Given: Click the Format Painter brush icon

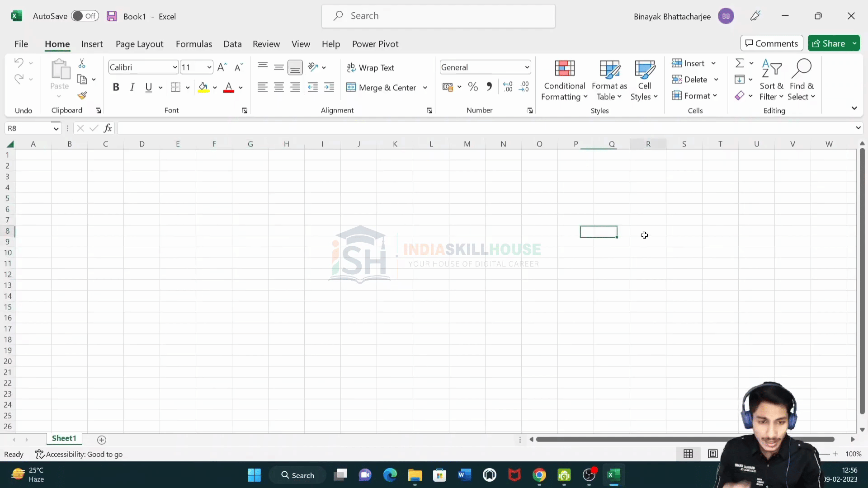Looking at the screenshot, I should tap(82, 95).
